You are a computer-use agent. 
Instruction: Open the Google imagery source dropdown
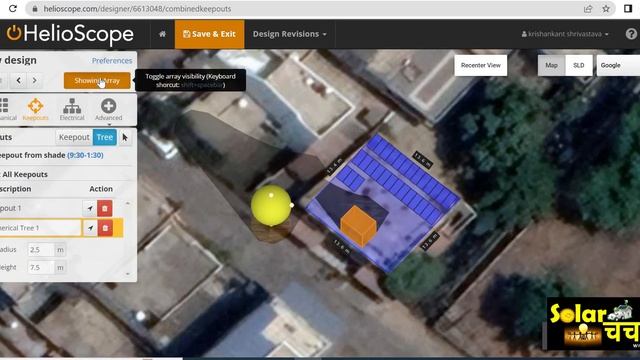[x=618, y=65]
